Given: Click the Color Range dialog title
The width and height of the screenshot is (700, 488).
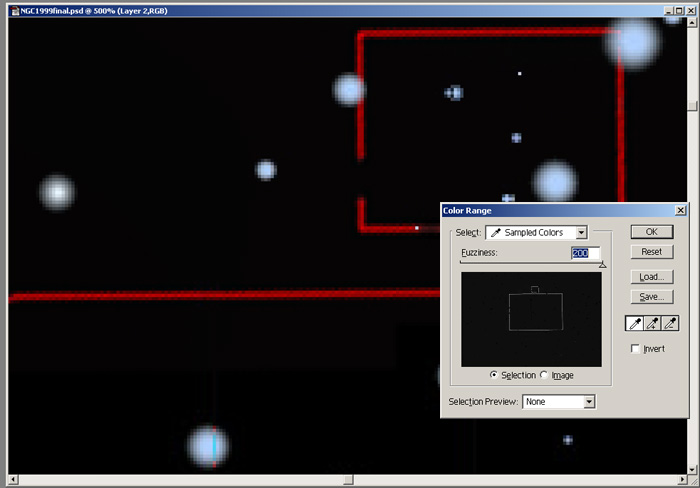Looking at the screenshot, I should click(x=467, y=210).
